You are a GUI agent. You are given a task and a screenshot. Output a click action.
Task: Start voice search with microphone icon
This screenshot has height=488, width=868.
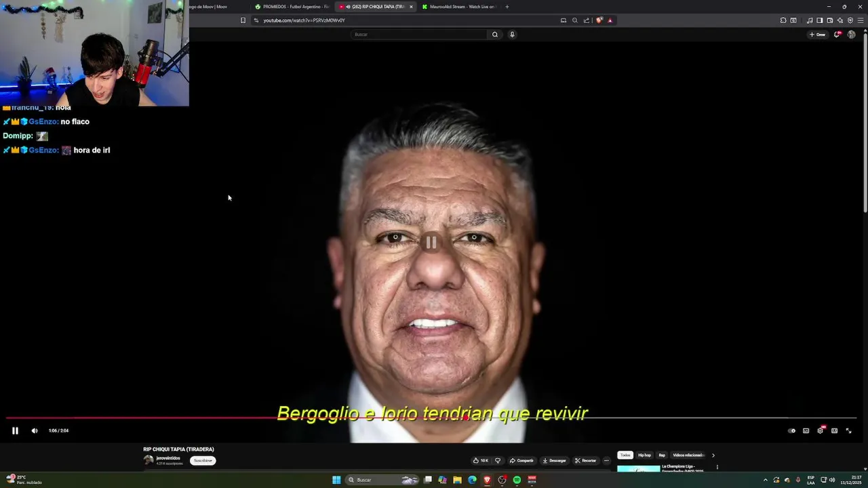[512, 34]
